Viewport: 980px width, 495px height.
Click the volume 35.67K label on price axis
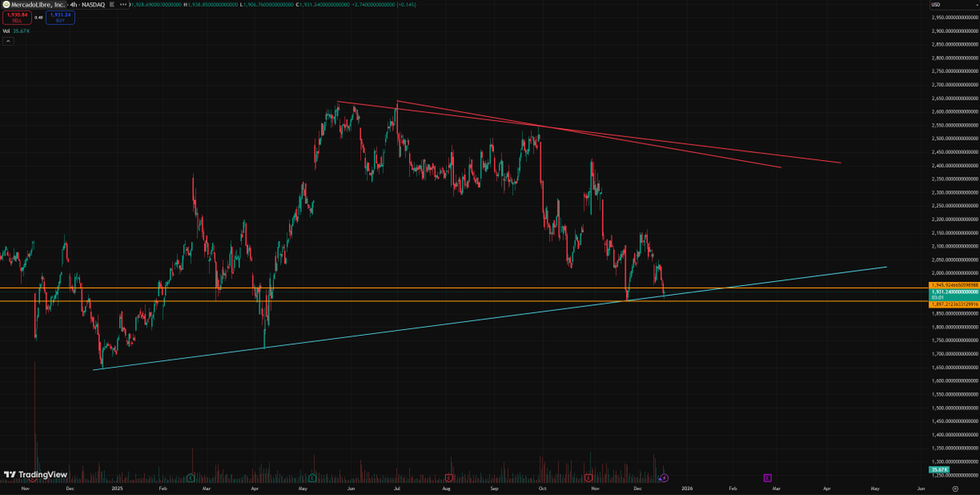point(938,471)
